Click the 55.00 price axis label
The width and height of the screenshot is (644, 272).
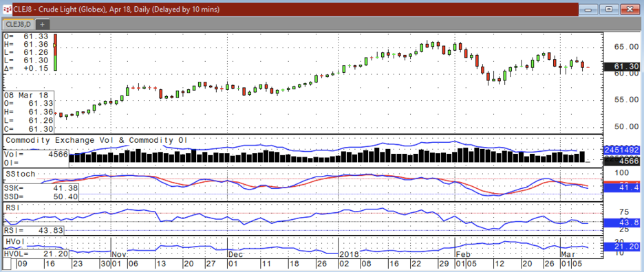click(x=626, y=100)
